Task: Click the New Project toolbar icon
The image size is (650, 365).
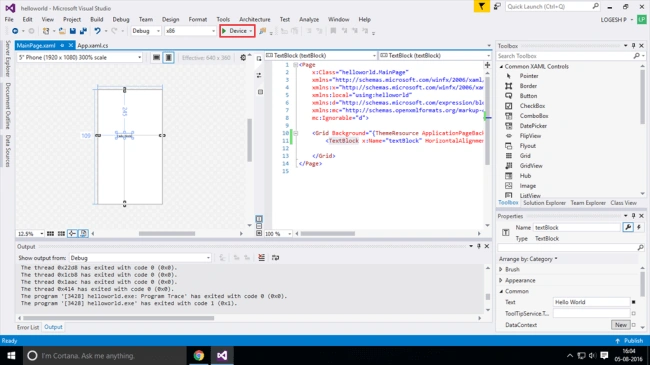Action: pyautogui.click(x=46, y=31)
